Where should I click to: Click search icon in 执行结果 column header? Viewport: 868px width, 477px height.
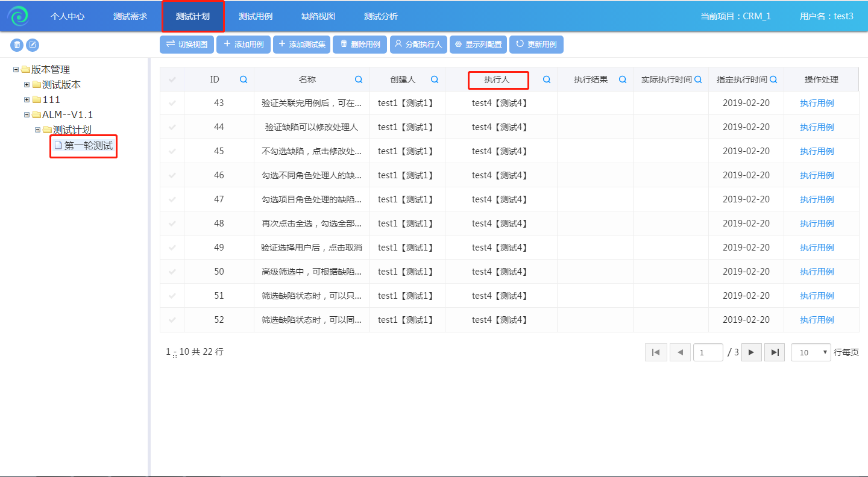(623, 79)
